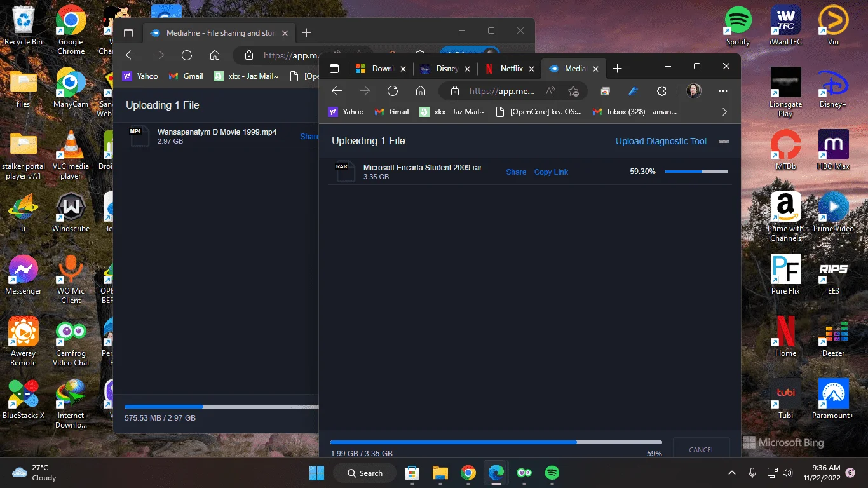
Task: Click Copy Link for Encarta file
Action: pyautogui.click(x=551, y=172)
